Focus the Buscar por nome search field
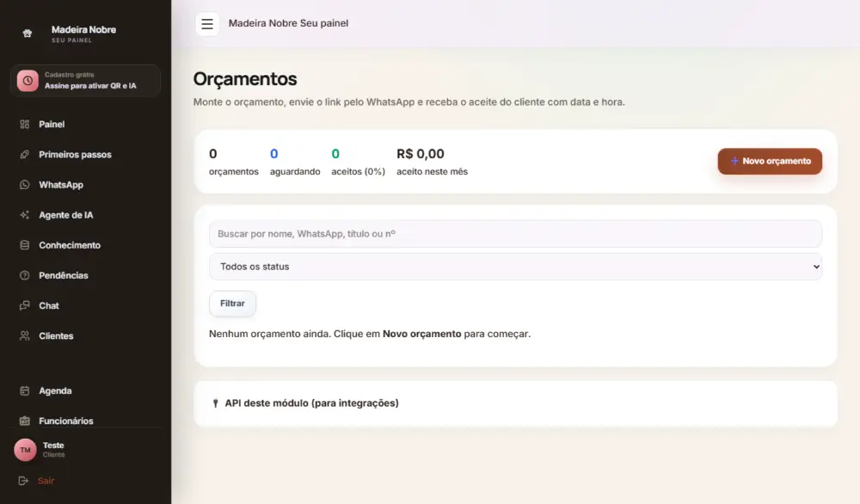860x504 pixels. click(515, 234)
